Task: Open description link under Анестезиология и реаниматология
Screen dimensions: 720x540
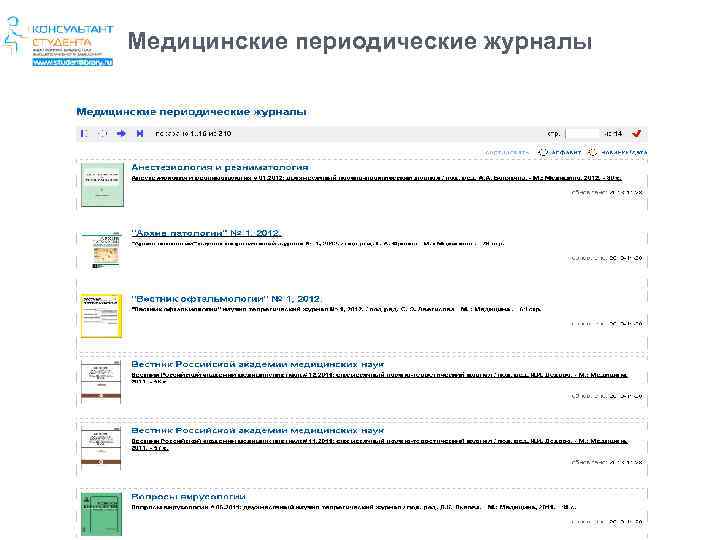Action: pyautogui.click(x=377, y=178)
